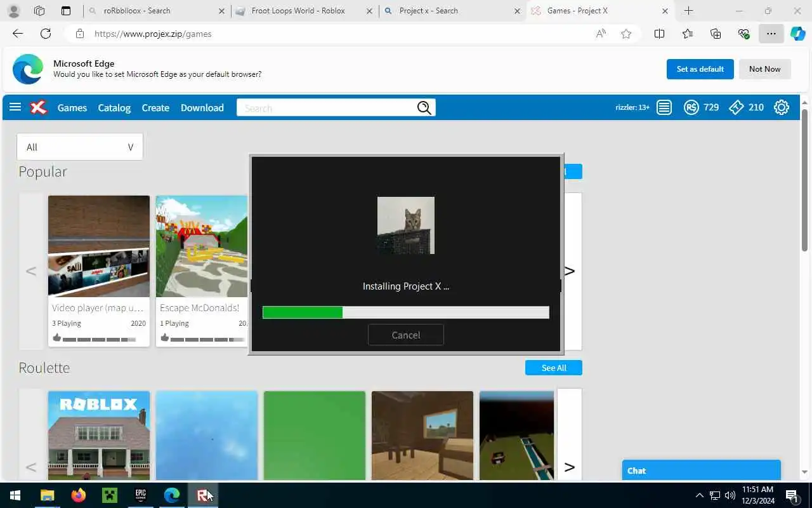Click Set as default button

(700, 69)
